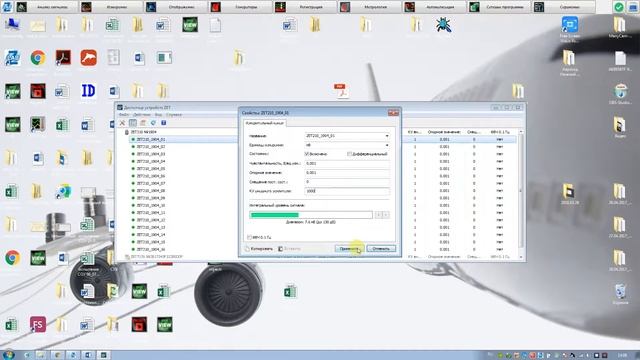Click the Чувствительность input field
The width and height of the screenshot is (640, 360).
[347, 163]
